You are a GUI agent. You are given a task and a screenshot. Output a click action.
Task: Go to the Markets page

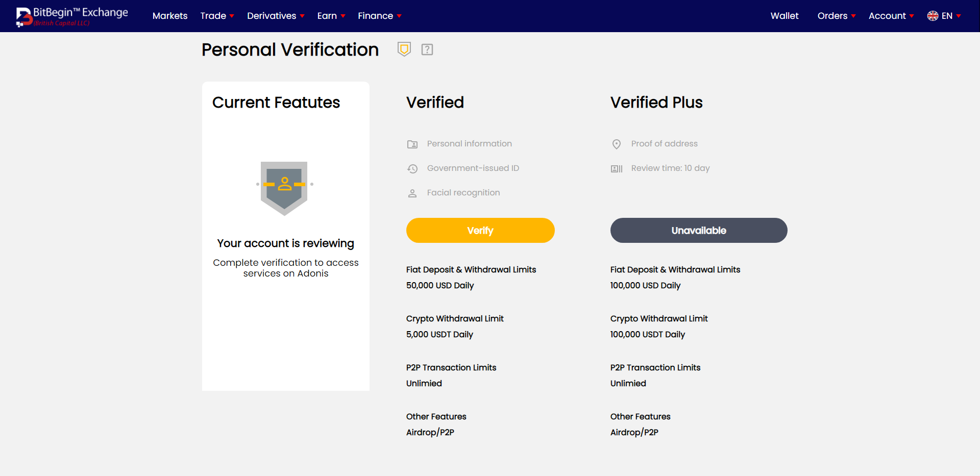[170, 16]
